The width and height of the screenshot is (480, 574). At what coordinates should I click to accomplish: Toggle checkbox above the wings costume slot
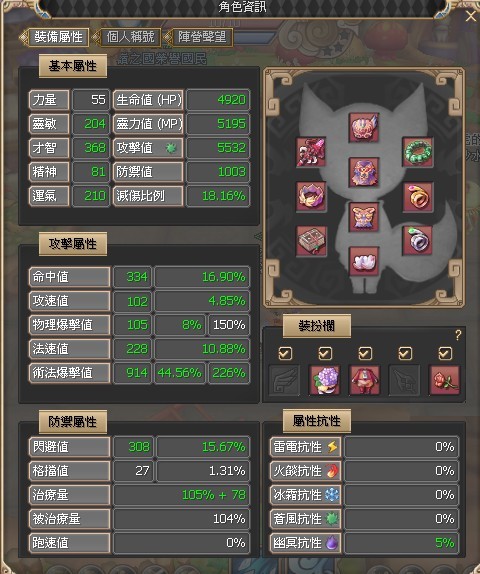(x=285, y=353)
